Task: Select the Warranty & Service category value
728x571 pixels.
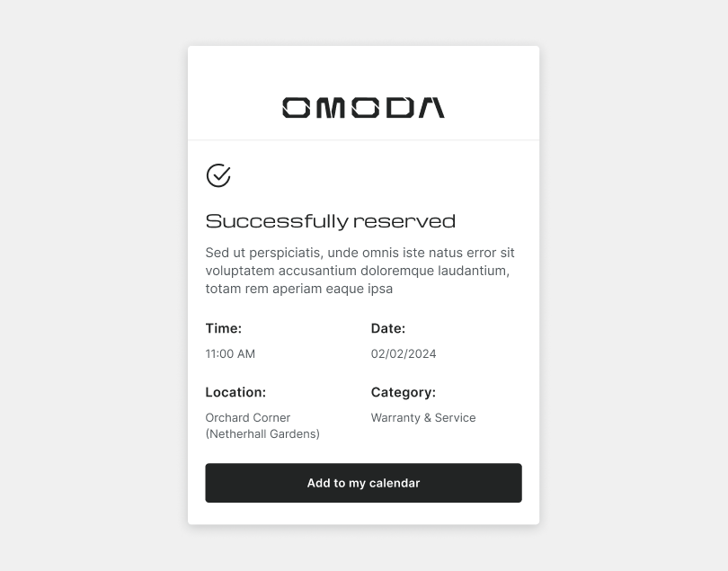Action: pos(423,417)
